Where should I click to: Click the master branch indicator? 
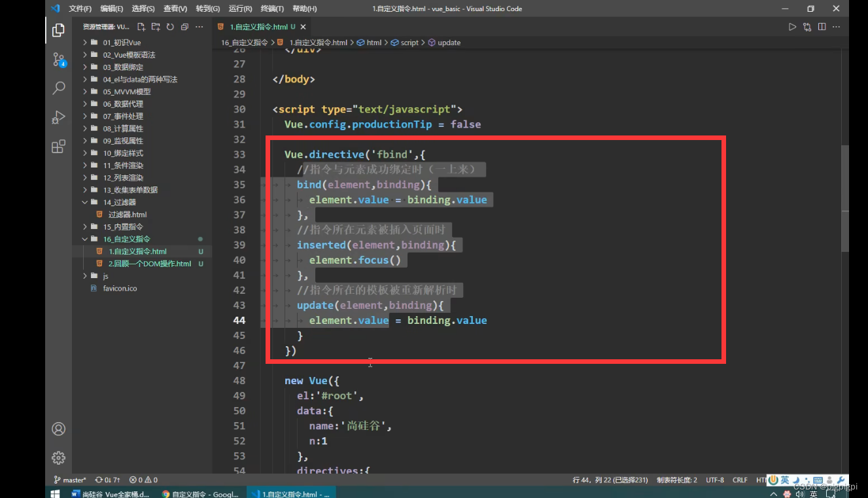(69, 480)
